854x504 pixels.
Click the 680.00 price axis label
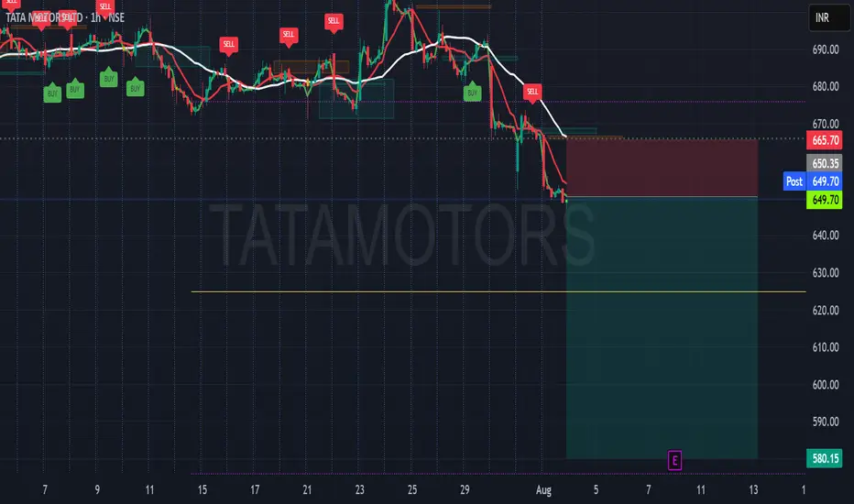[825, 87]
